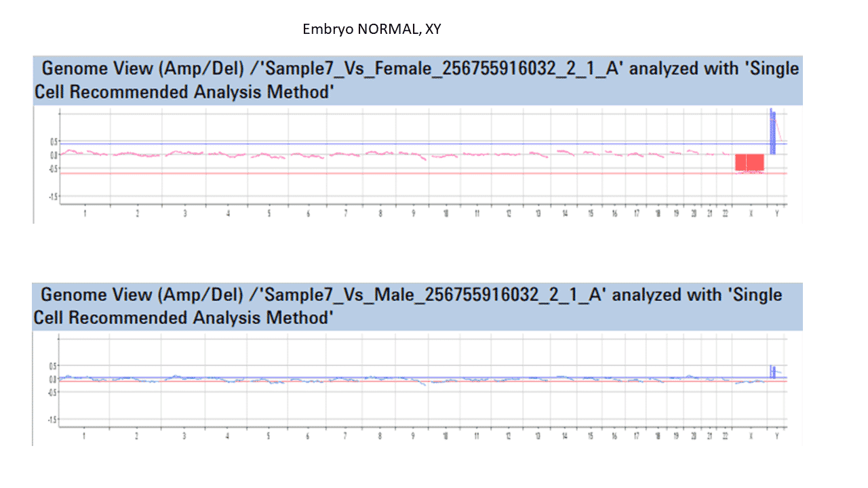Select the Sample7_Vs_Male Genome View header
Viewport: 868px width, 488px height.
418,306
